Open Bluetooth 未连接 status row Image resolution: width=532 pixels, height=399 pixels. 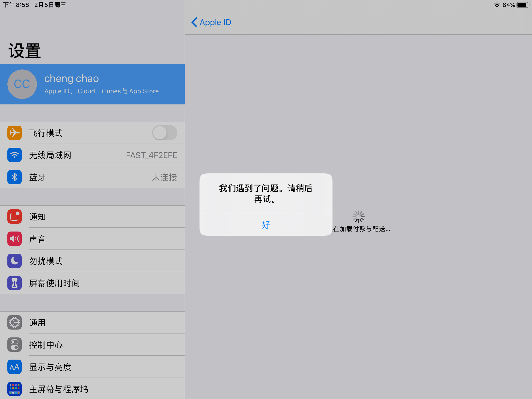164,177
